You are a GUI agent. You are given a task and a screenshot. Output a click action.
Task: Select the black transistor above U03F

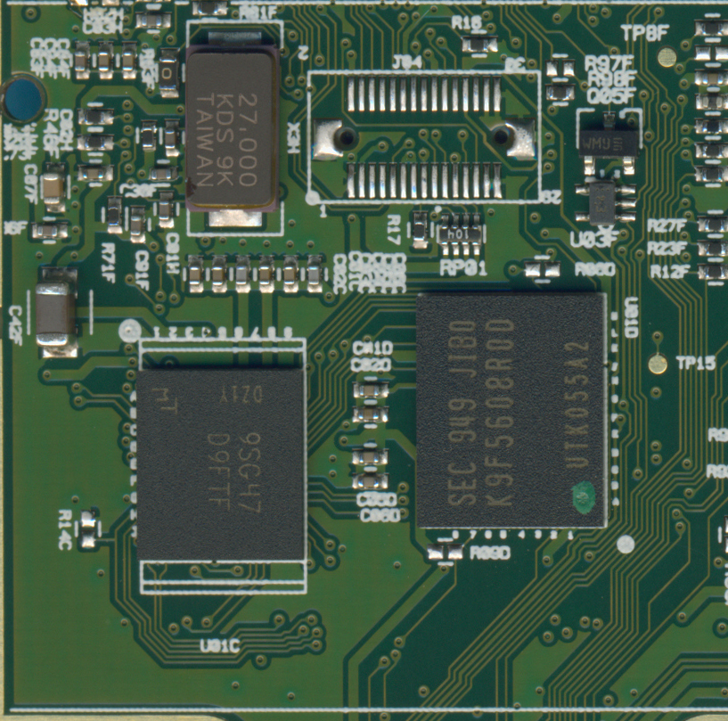click(x=608, y=141)
